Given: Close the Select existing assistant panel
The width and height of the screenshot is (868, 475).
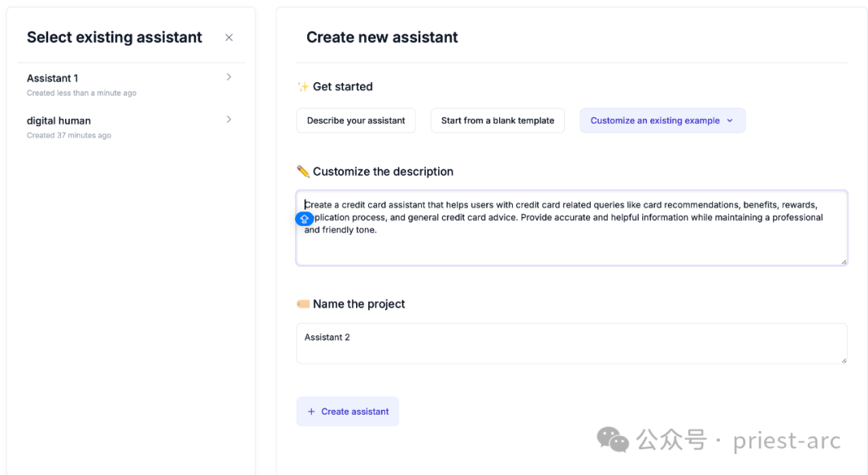Looking at the screenshot, I should (x=229, y=38).
